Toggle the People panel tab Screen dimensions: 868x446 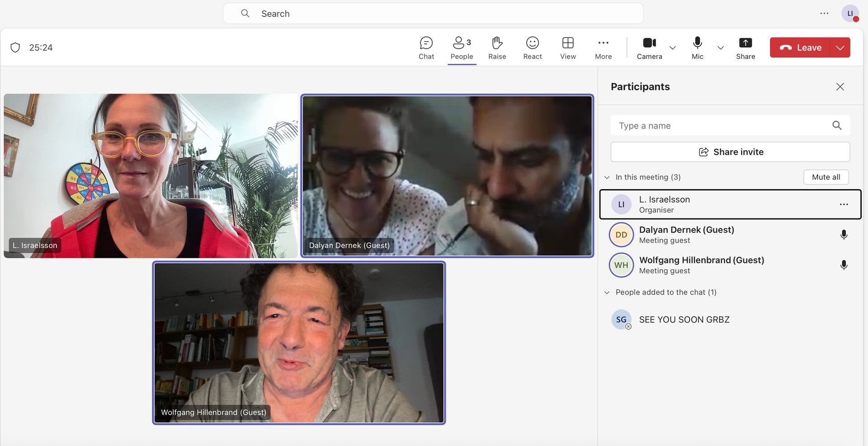(462, 47)
